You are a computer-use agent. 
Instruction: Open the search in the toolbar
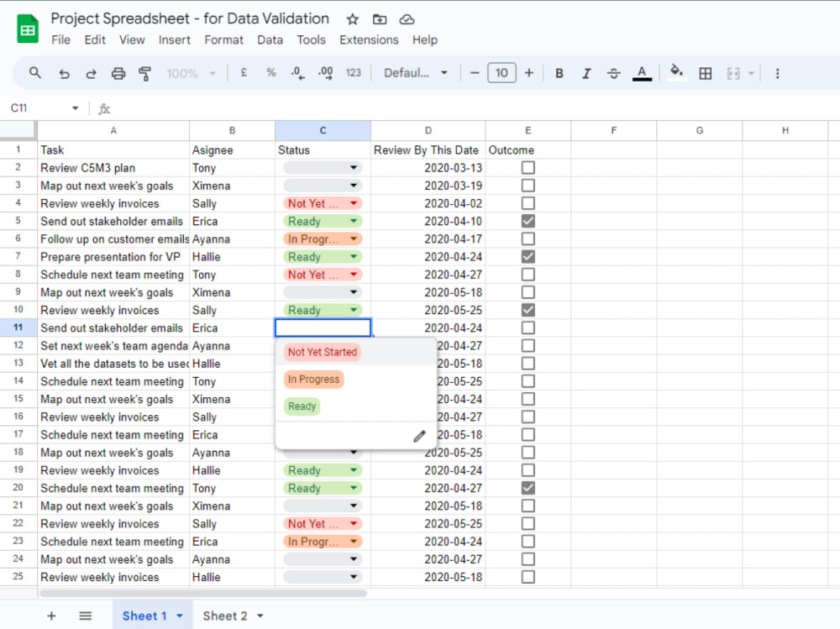click(34, 73)
